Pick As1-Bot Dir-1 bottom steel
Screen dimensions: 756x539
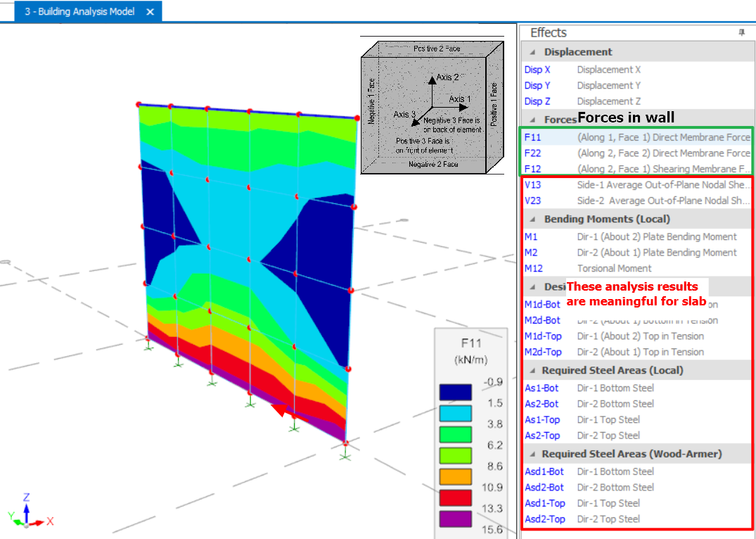542,388
